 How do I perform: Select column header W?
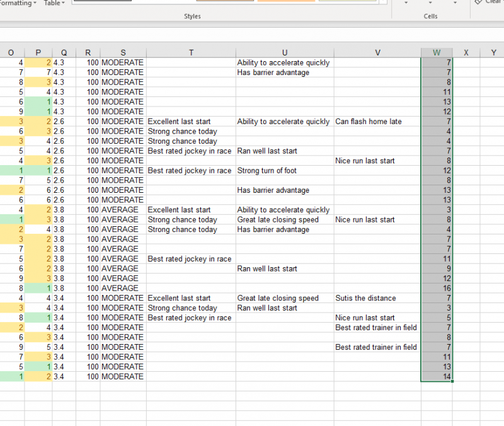point(437,52)
